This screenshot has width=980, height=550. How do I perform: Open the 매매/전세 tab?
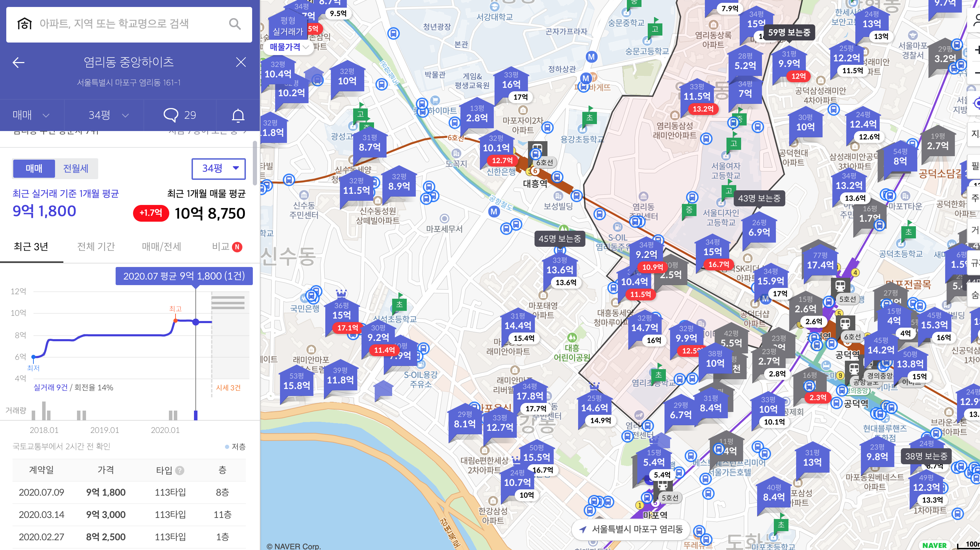pos(161,247)
